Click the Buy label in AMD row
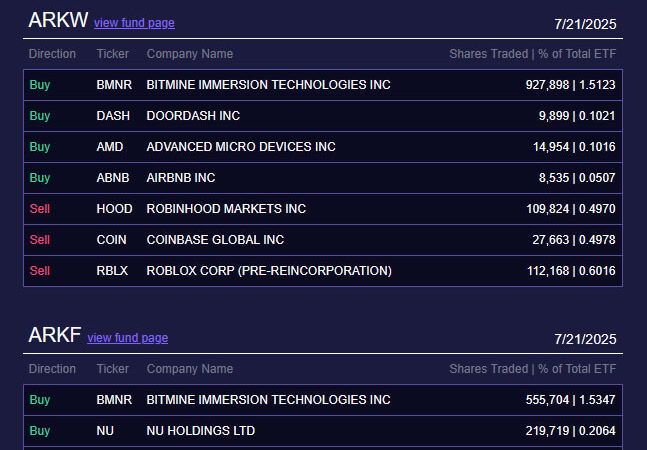Screen dimensions: 647x450 (x=40, y=147)
